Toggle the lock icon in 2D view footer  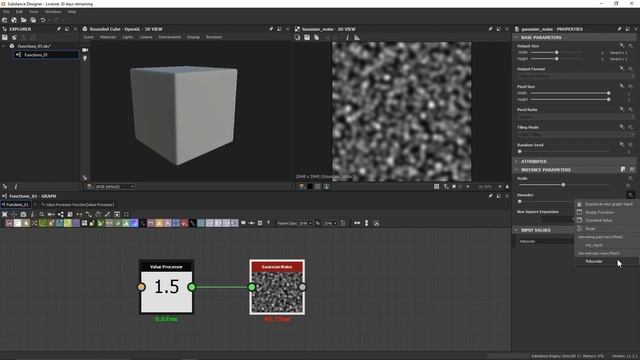coord(507,187)
